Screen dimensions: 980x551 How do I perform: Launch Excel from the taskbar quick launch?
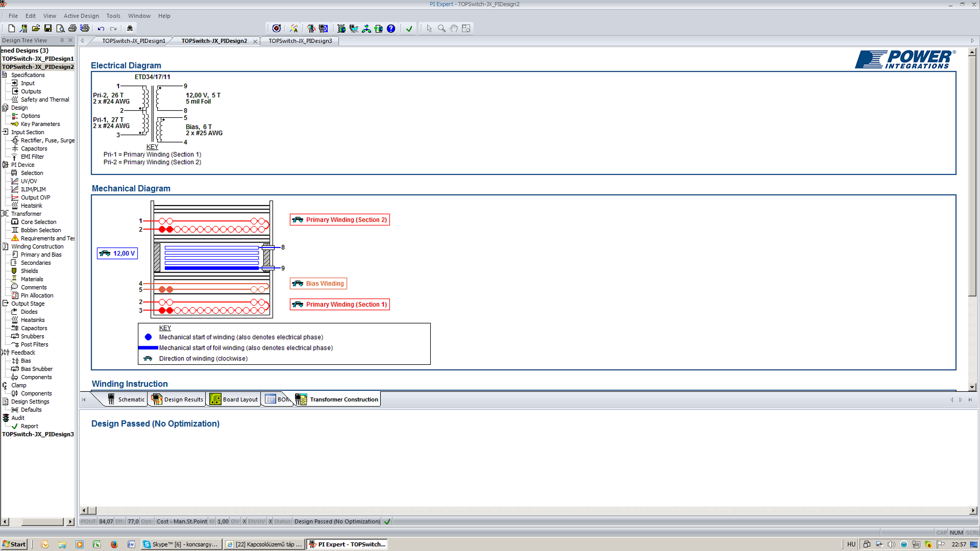(97, 545)
